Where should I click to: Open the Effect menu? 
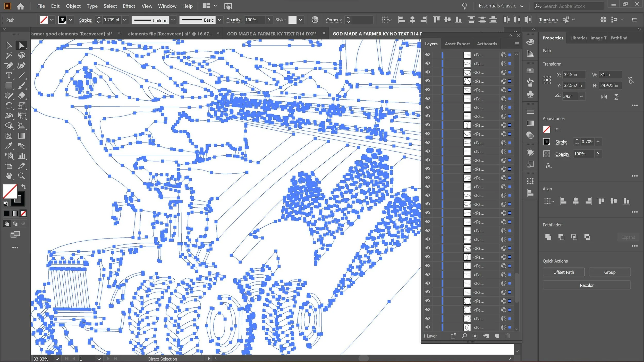coord(129,6)
